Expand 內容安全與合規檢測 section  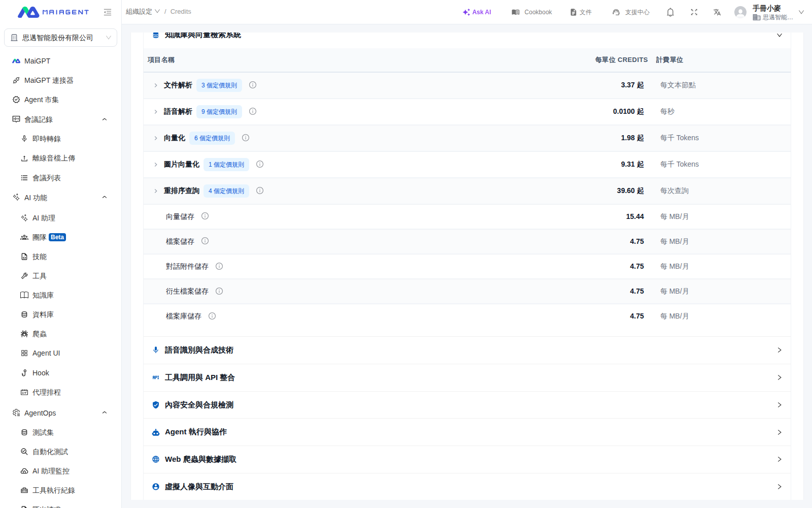(467, 405)
